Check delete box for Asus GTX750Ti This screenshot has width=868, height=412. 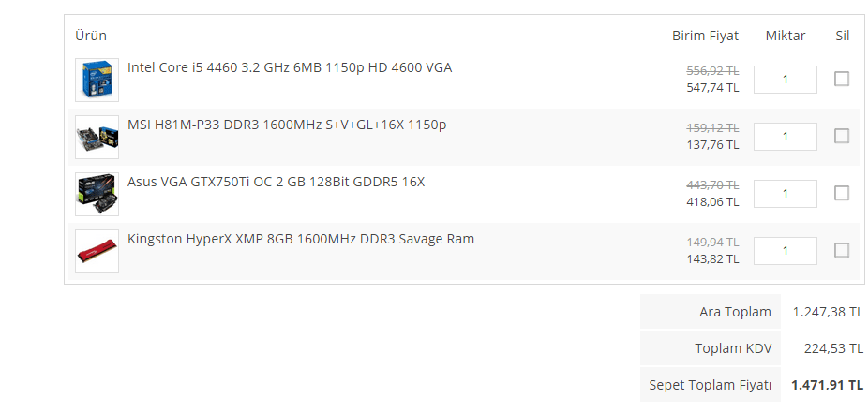pos(842,193)
